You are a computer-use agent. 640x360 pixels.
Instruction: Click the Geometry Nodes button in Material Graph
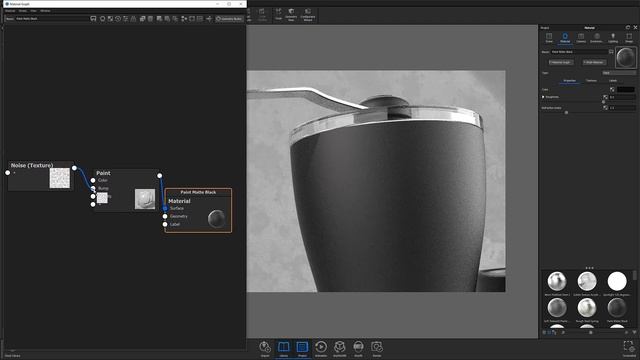229,19
